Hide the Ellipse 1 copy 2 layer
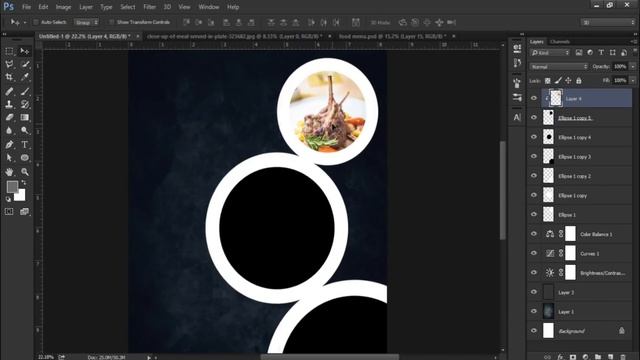 [x=534, y=176]
